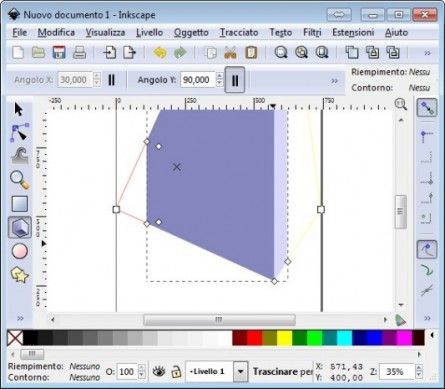The height and width of the screenshot is (389, 445).
Task: Toggle parallel vanishing point for Angolo Y
Action: (x=235, y=80)
